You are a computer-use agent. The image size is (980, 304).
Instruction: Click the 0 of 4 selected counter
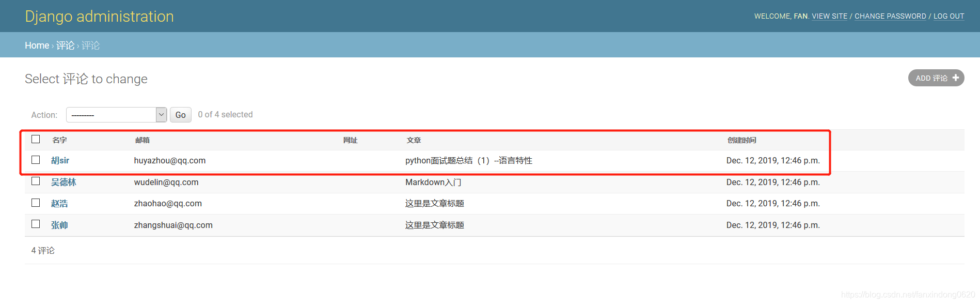225,115
